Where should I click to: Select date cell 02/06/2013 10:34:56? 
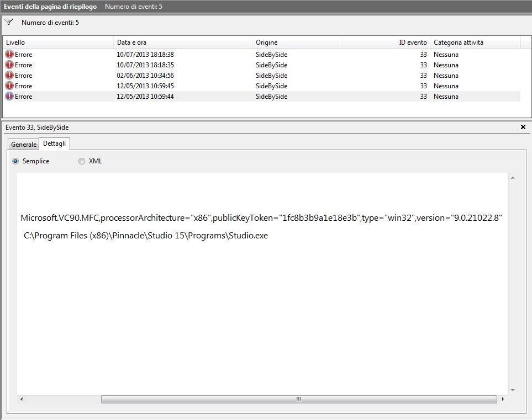(x=145, y=75)
